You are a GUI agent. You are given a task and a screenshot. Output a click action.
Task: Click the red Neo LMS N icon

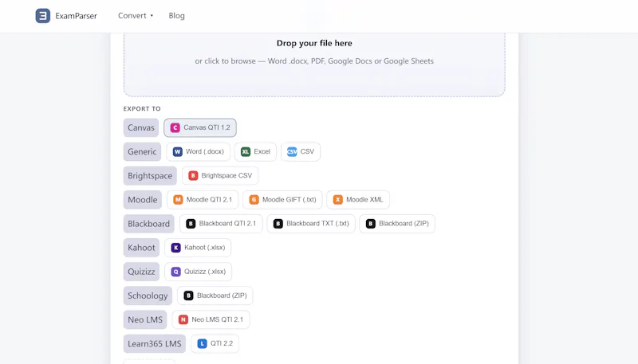point(183,319)
